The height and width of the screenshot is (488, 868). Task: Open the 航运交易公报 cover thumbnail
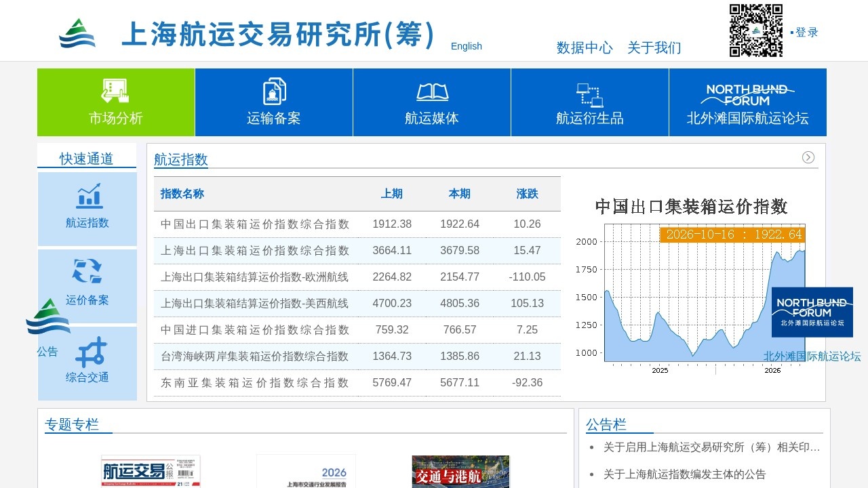click(151, 472)
